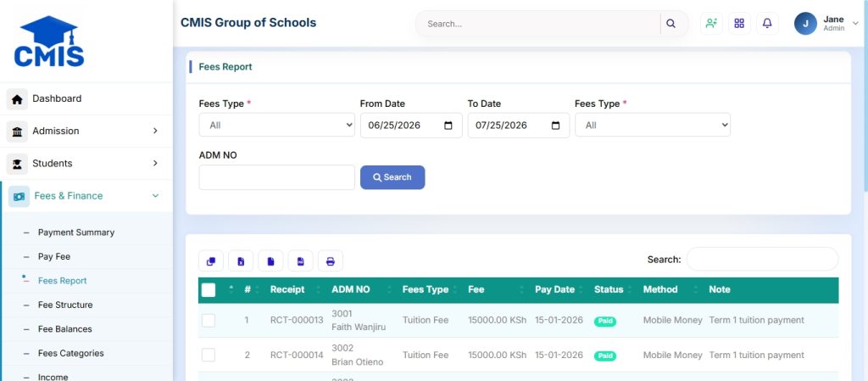This screenshot has height=381, width=868.
Task: Sort table by Receipt column
Action: point(295,289)
